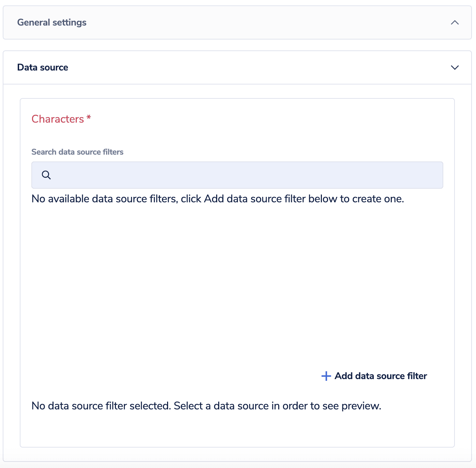476x468 pixels.
Task: Select the Data source panel header
Action: coord(43,67)
